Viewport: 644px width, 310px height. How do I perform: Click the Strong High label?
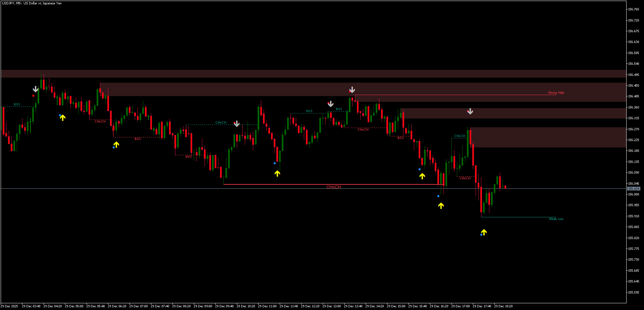(556, 93)
